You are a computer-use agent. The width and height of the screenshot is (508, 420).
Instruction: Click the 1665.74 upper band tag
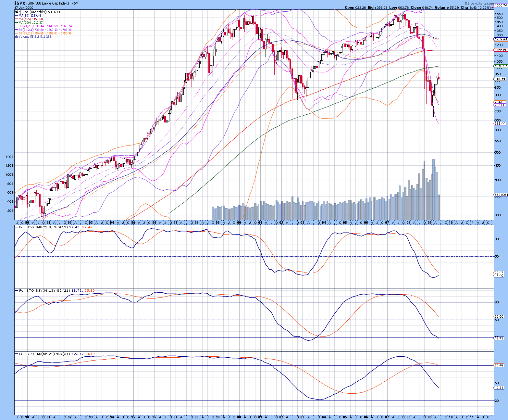click(500, 5)
